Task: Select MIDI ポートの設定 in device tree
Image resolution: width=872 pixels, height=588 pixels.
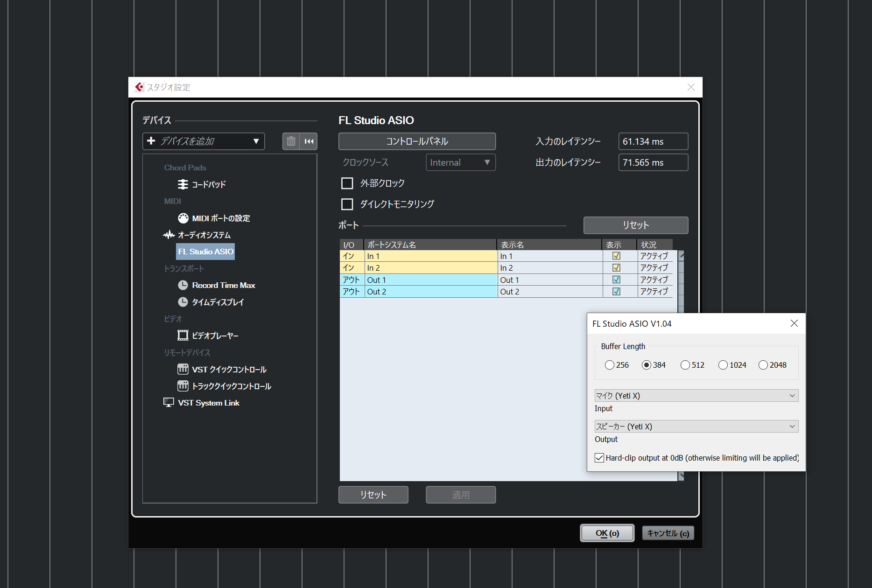Action: (221, 218)
